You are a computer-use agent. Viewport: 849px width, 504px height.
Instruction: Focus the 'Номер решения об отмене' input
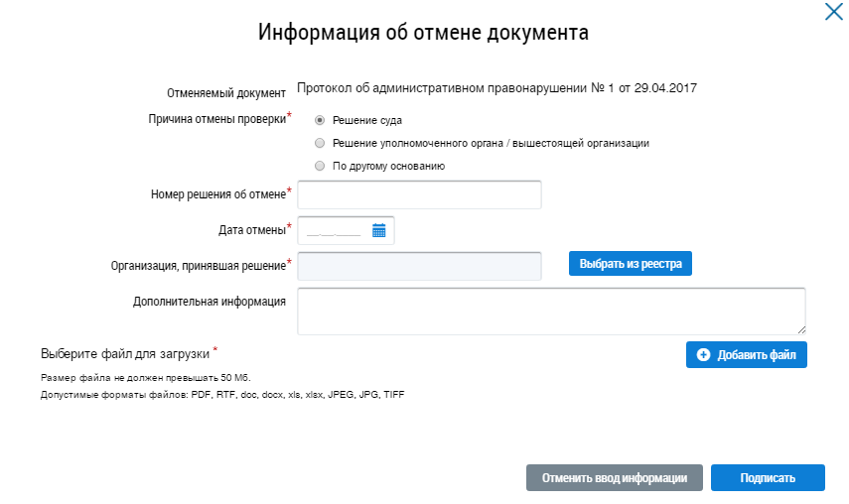(x=419, y=194)
